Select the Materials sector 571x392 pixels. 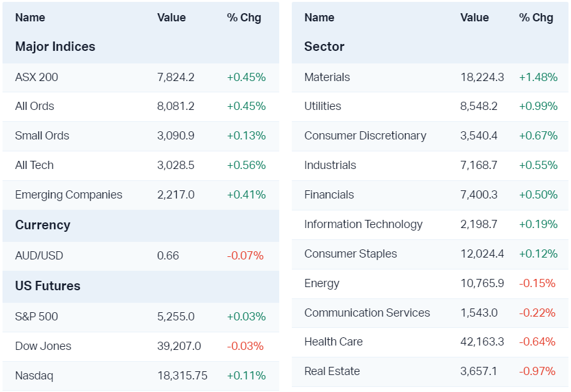coord(327,77)
